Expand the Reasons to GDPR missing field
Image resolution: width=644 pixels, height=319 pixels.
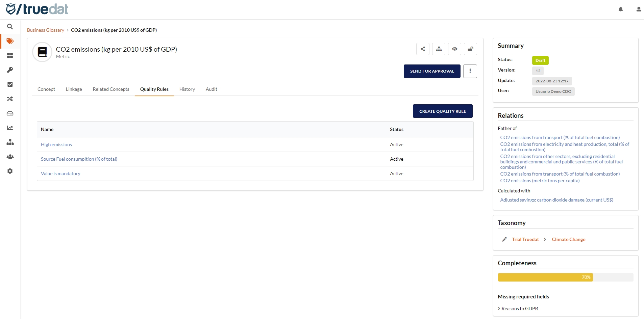tap(519, 309)
